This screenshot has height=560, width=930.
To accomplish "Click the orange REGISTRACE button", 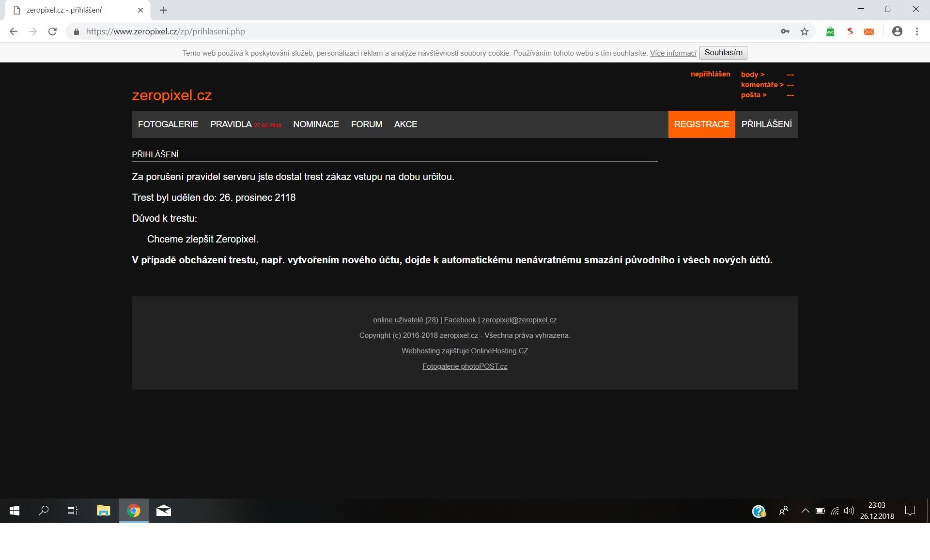I will click(x=701, y=124).
